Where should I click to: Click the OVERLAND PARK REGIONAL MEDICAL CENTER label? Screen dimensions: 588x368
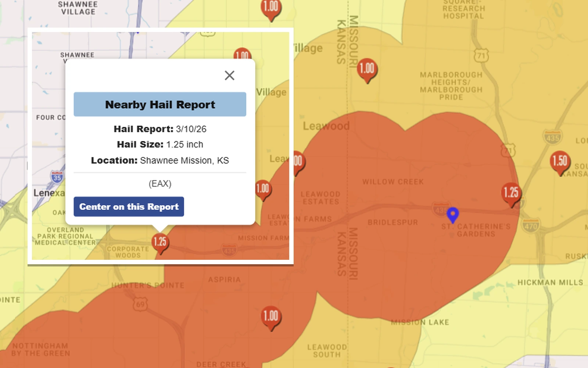pyautogui.click(x=65, y=236)
